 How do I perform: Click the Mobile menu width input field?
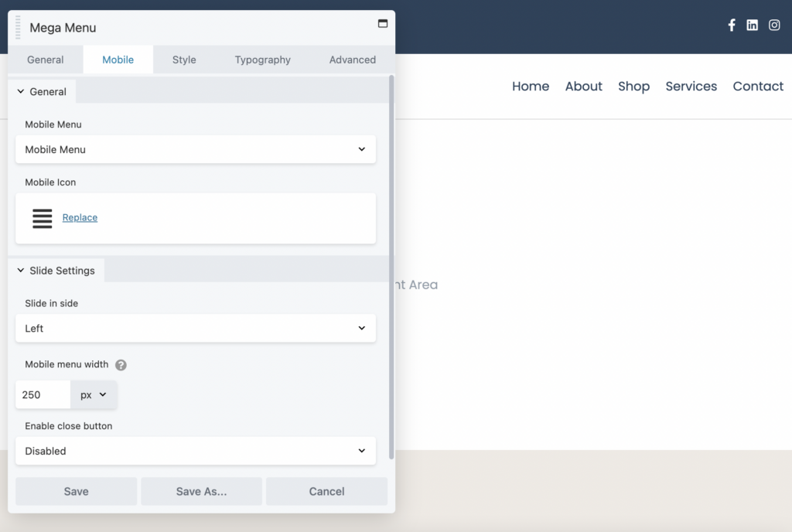43,394
